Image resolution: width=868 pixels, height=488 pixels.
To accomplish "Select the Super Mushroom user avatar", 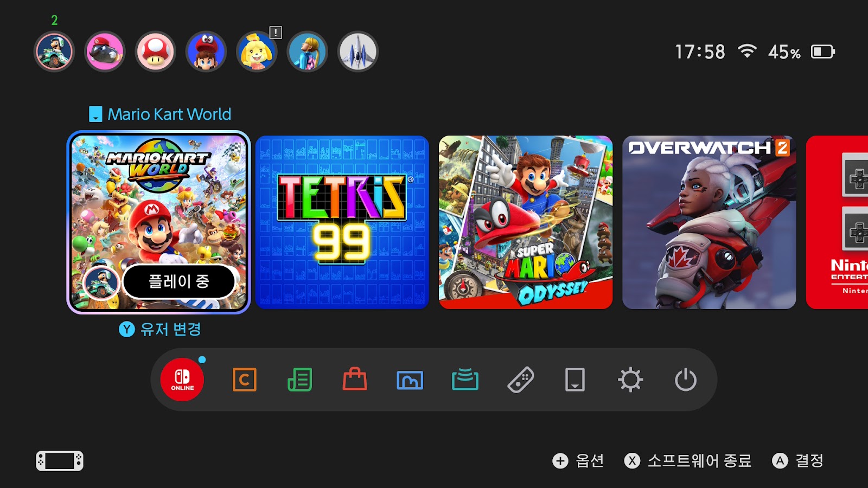I will (x=156, y=52).
